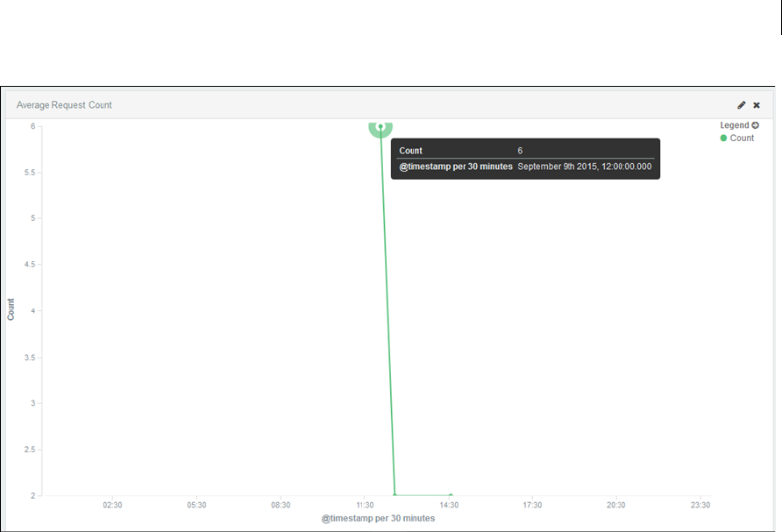Click the vertical Count y-axis title
This screenshot has height=532, width=782.
pyautogui.click(x=11, y=309)
